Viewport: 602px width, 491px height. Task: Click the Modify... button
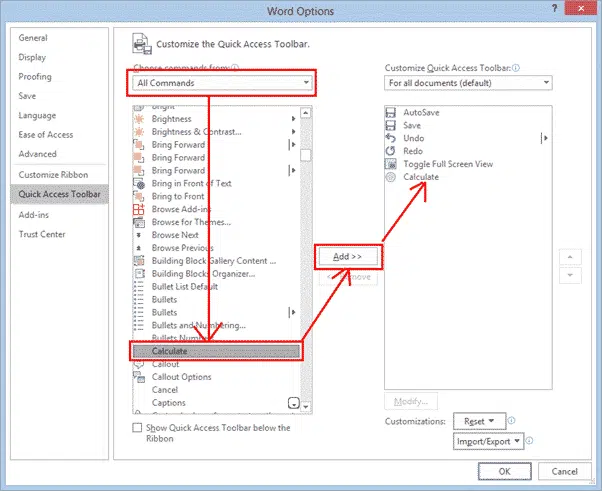410,402
